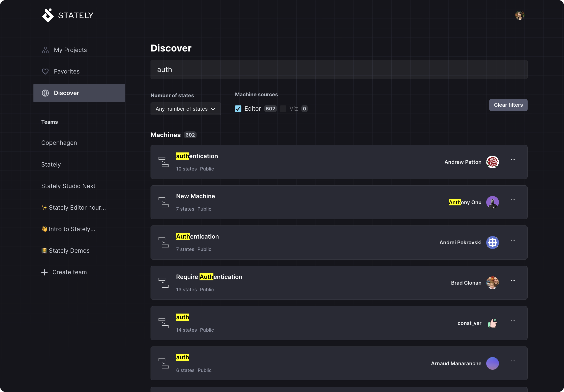Viewport: 564px width, 392px height.
Task: Click the Stately logo icon top-left
Action: pos(48,15)
